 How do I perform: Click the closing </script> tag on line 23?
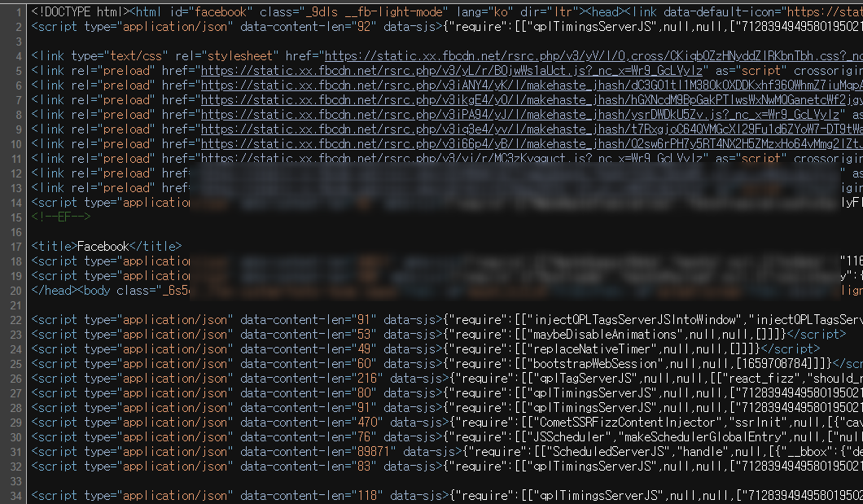pyautogui.click(x=817, y=335)
